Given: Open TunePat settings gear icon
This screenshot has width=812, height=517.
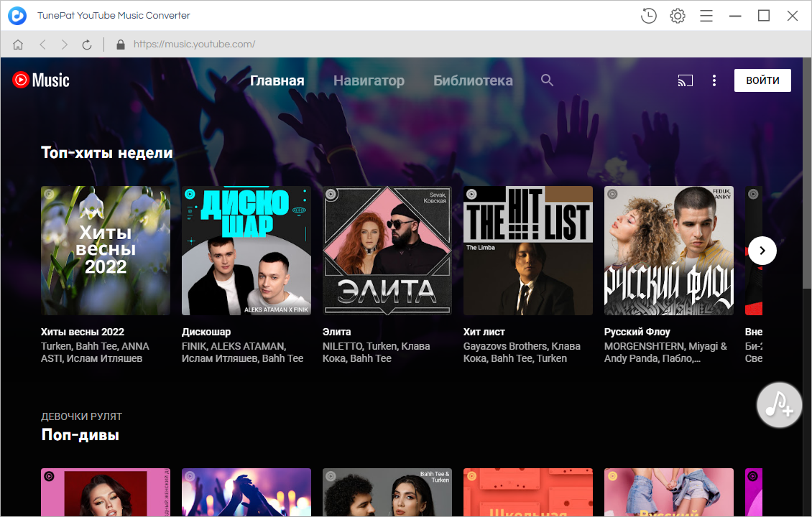Looking at the screenshot, I should click(x=677, y=16).
